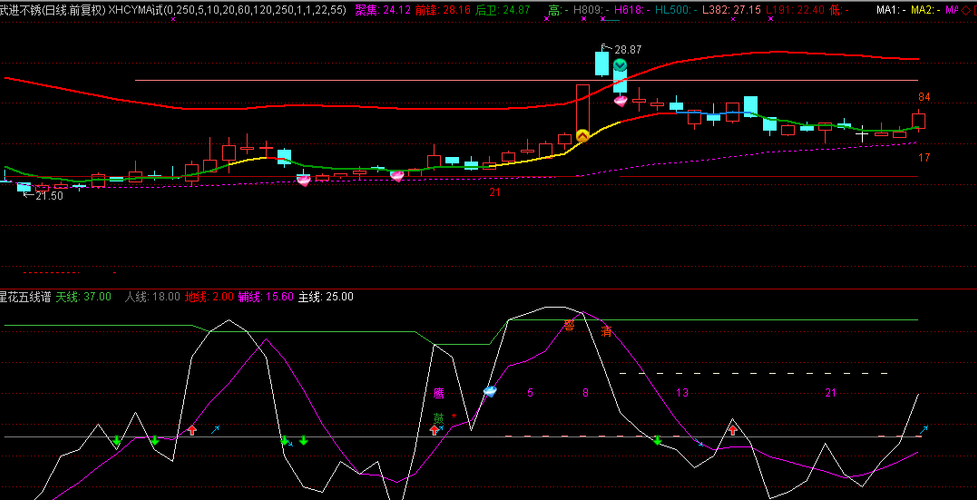Open the 星花五线谱 sub-indicator title
This screenshot has height=500, width=977.
(24, 296)
